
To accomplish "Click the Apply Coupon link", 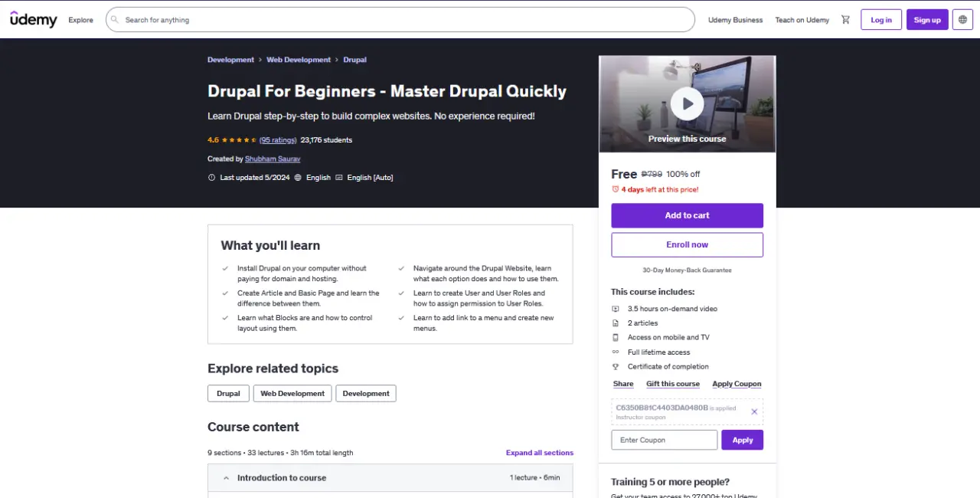I will [737, 384].
